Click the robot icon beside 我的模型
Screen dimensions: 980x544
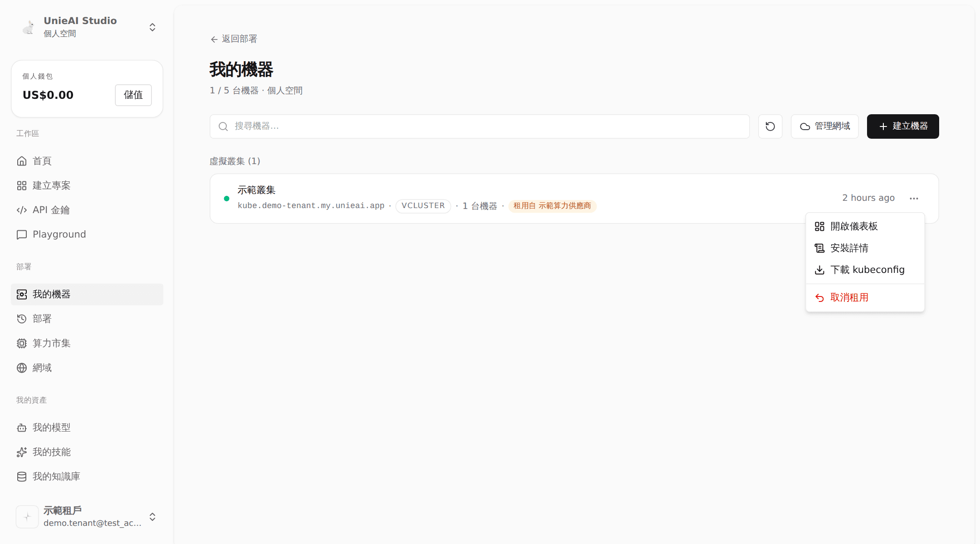click(22, 427)
